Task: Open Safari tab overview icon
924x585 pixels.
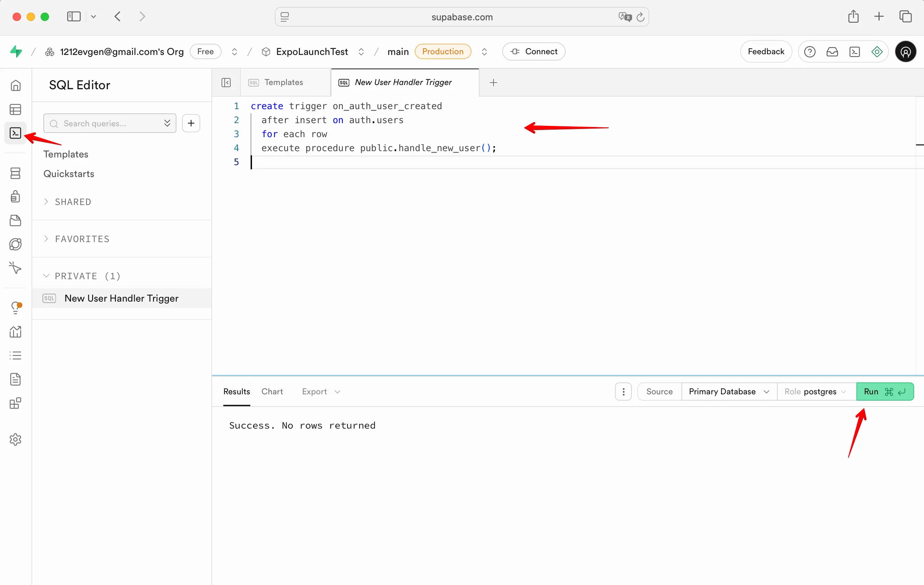Action: pos(905,16)
